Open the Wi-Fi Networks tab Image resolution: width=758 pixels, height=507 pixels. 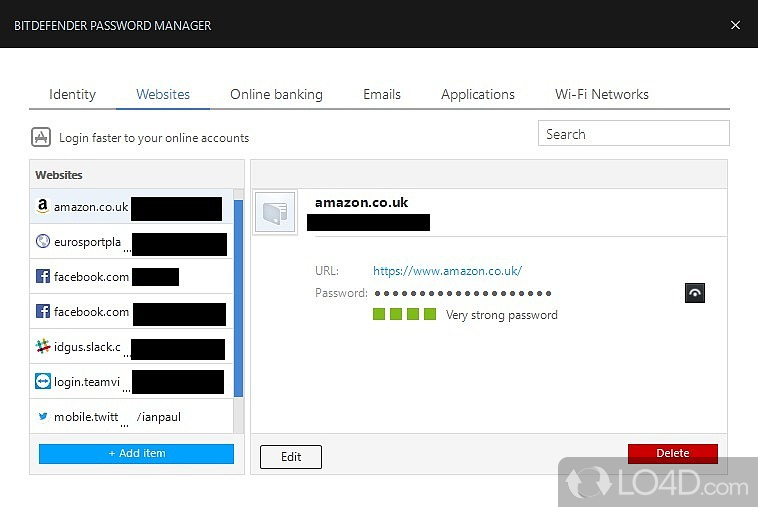click(x=602, y=94)
